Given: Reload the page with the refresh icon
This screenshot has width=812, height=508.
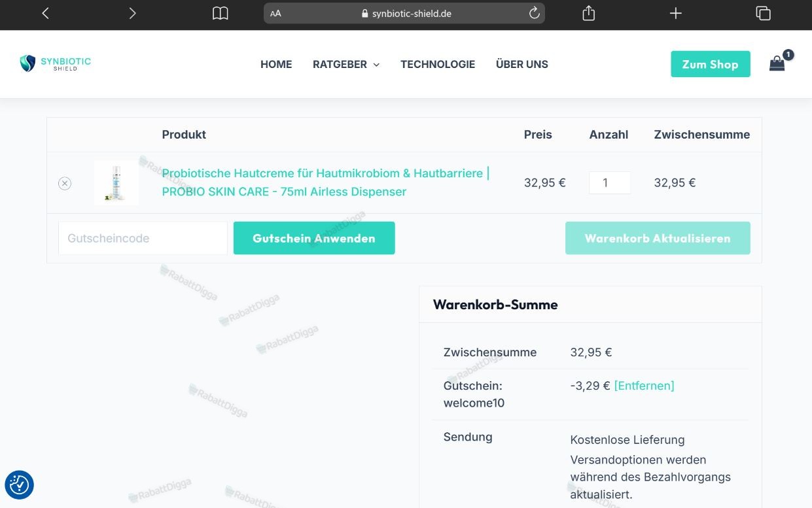Looking at the screenshot, I should [x=535, y=13].
